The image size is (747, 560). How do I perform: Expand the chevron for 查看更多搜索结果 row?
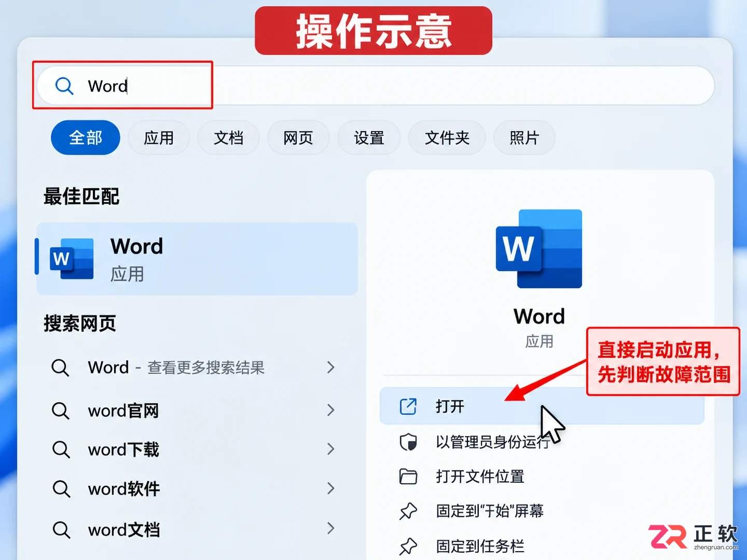331,368
